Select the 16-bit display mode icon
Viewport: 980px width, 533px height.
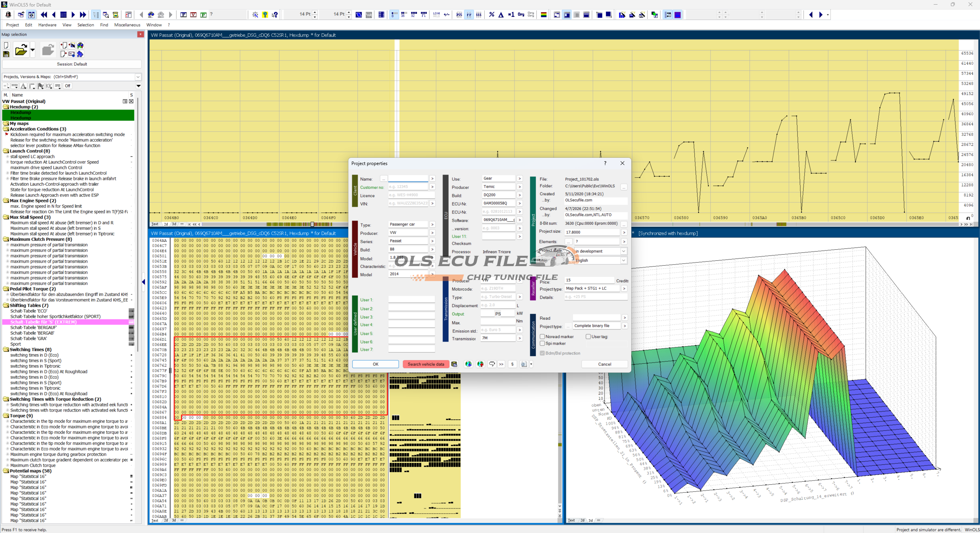[x=403, y=15]
